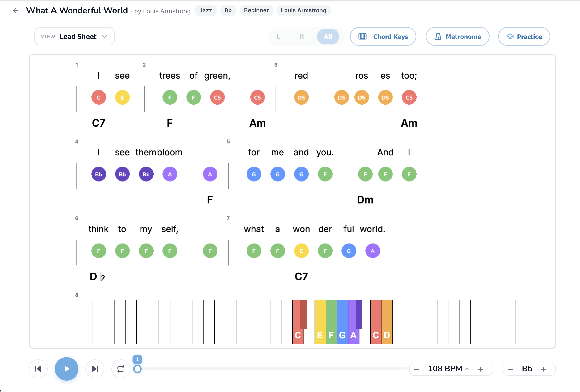Start playback with the play button
Viewport: 580px width, 392px height.
click(x=67, y=369)
